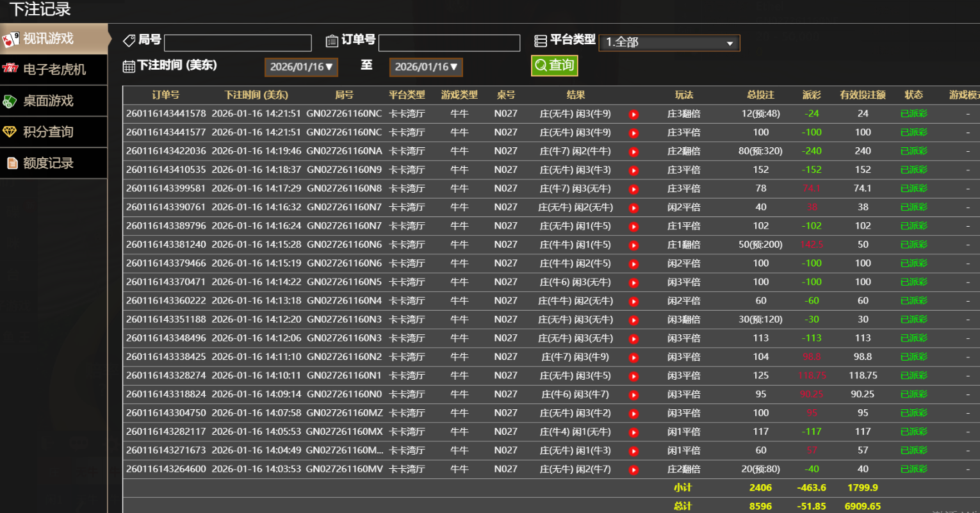Select the 桌面游戏 sidebar item

pyautogui.click(x=49, y=101)
